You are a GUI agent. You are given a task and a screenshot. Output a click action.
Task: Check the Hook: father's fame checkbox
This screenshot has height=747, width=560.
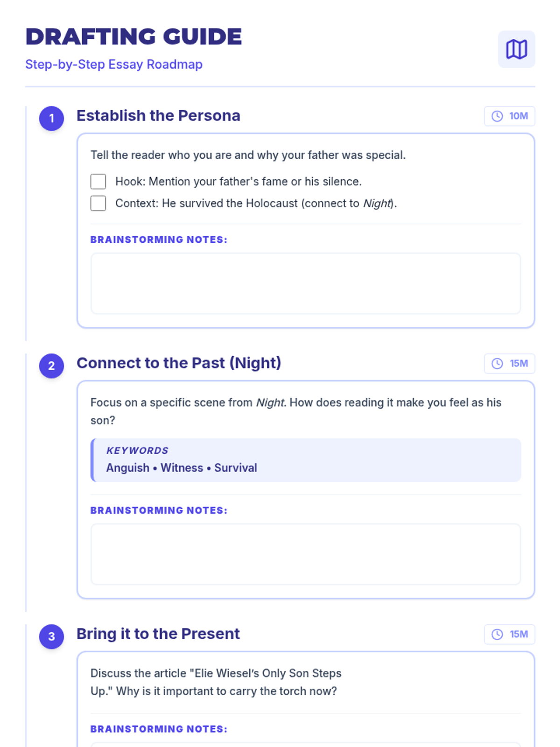click(98, 182)
